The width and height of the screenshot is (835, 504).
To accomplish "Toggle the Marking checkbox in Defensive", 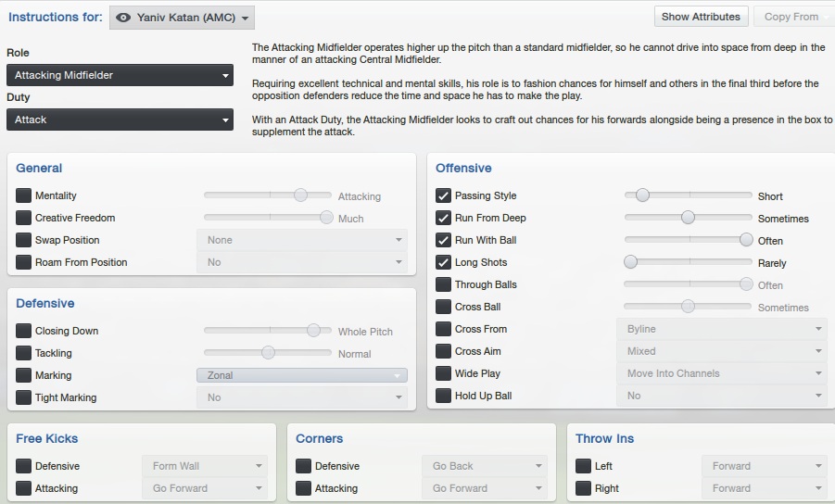I will click(x=24, y=375).
